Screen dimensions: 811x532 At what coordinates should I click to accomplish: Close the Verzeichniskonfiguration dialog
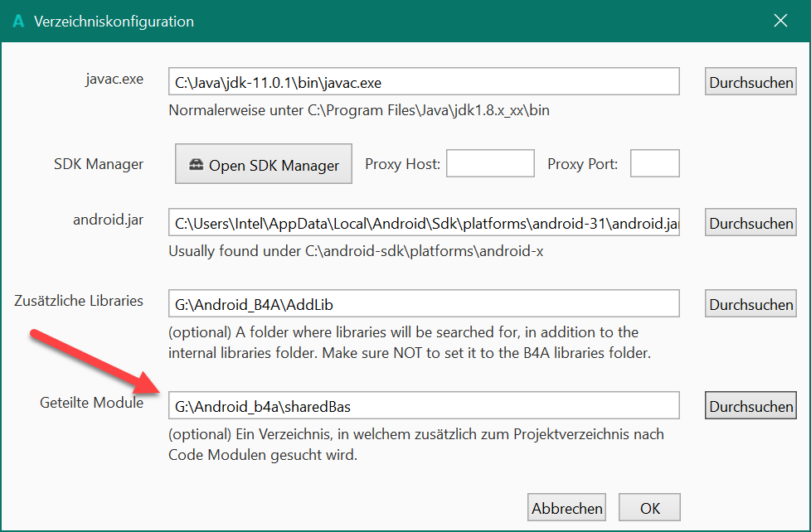[x=780, y=22]
